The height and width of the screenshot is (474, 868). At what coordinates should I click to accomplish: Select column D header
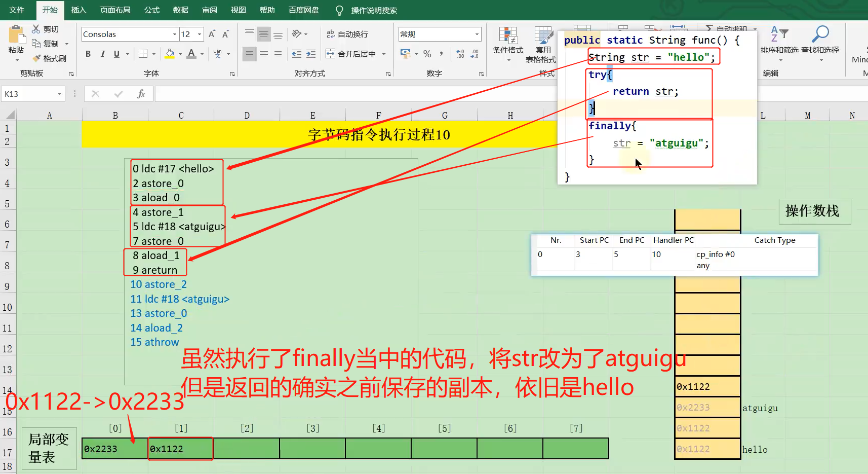click(247, 115)
